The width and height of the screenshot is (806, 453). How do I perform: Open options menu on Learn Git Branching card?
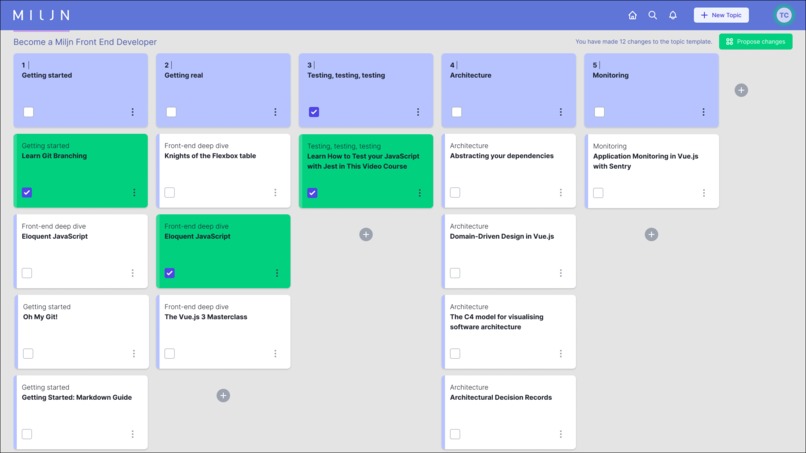[x=134, y=192]
